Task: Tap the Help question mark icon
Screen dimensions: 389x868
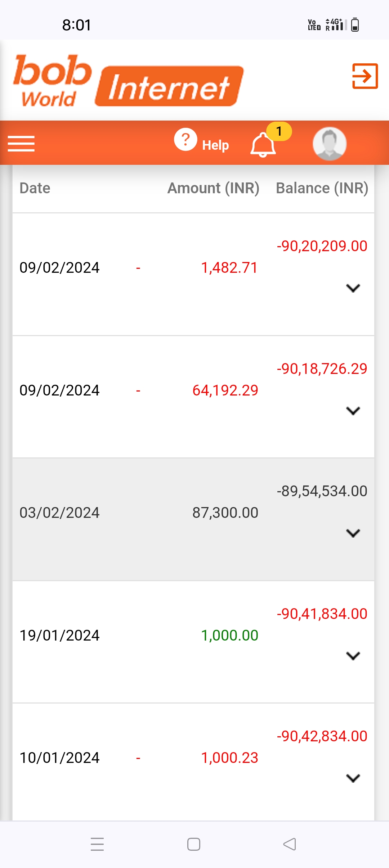Action: tap(185, 139)
